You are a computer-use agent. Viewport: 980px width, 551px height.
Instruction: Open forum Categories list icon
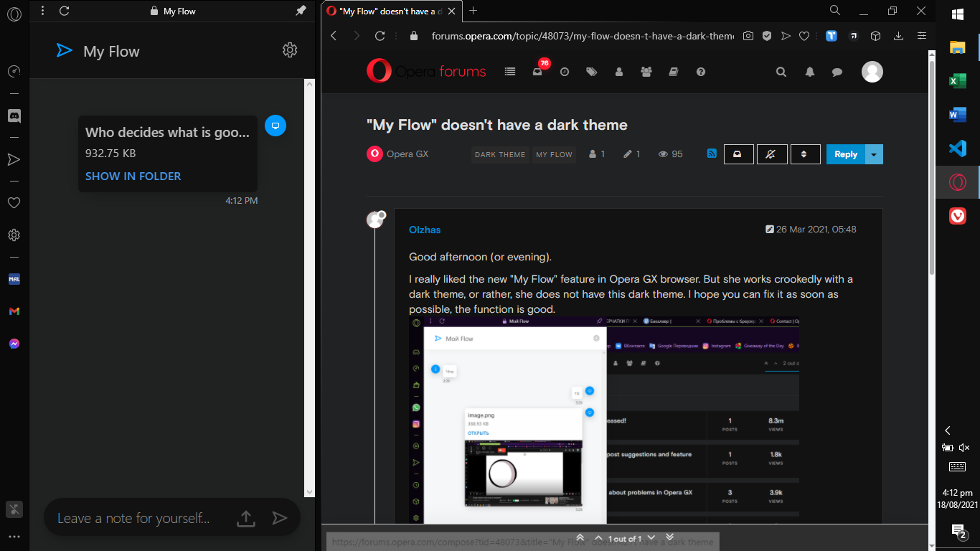[510, 72]
